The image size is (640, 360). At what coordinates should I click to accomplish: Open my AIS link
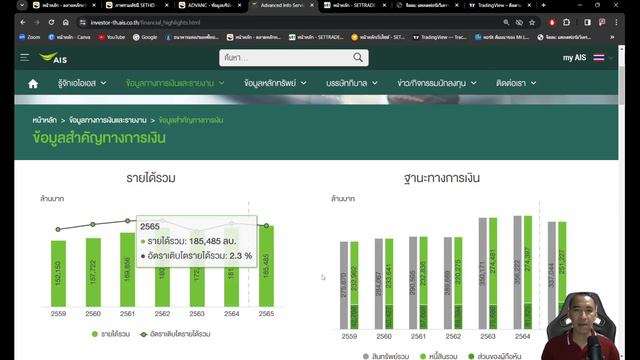click(574, 58)
